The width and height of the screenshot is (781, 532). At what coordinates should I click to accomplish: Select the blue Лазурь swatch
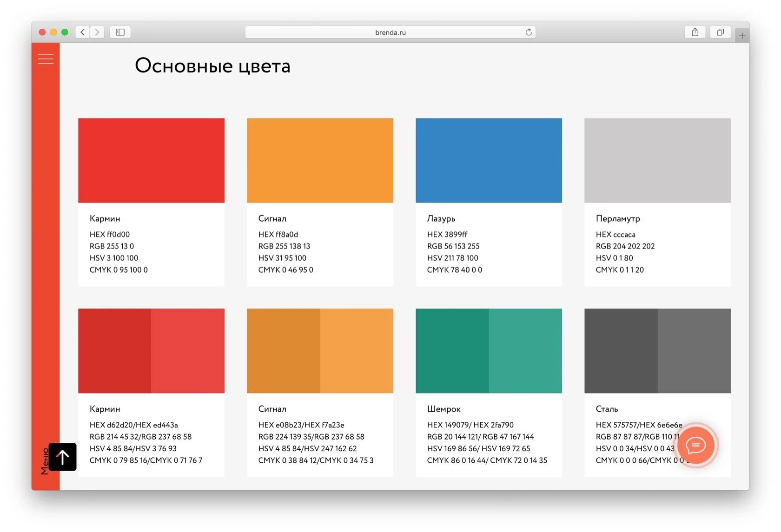[x=489, y=160]
